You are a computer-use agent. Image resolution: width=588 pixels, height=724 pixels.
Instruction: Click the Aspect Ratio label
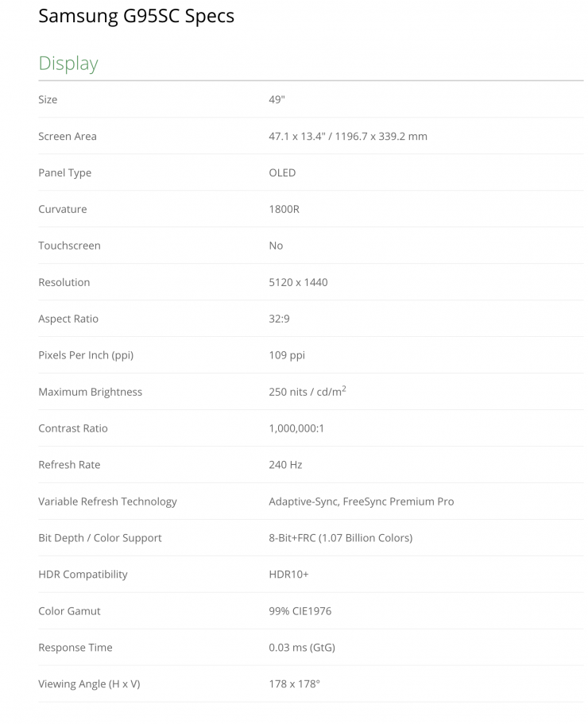pos(68,319)
